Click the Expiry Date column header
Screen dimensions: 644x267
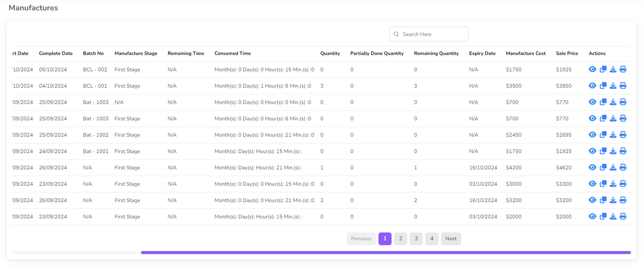[482, 53]
